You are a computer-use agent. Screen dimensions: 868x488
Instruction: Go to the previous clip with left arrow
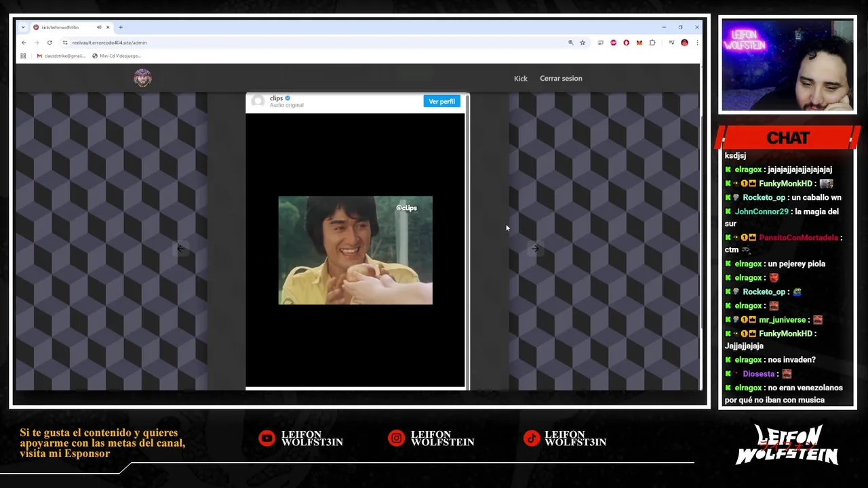click(180, 249)
